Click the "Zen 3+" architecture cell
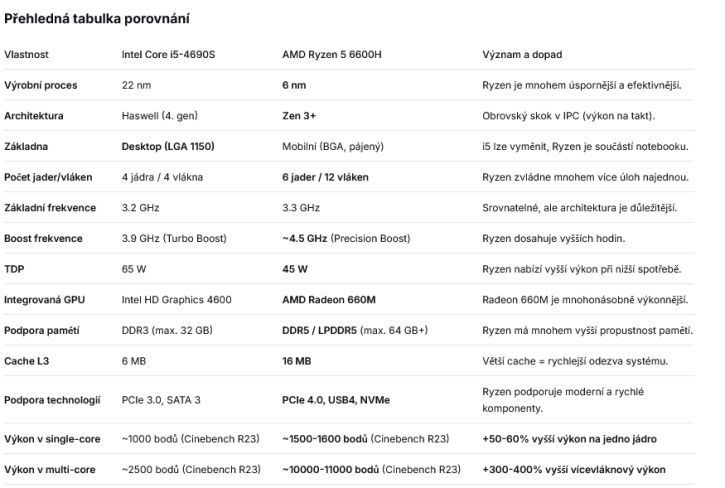 [x=299, y=116]
